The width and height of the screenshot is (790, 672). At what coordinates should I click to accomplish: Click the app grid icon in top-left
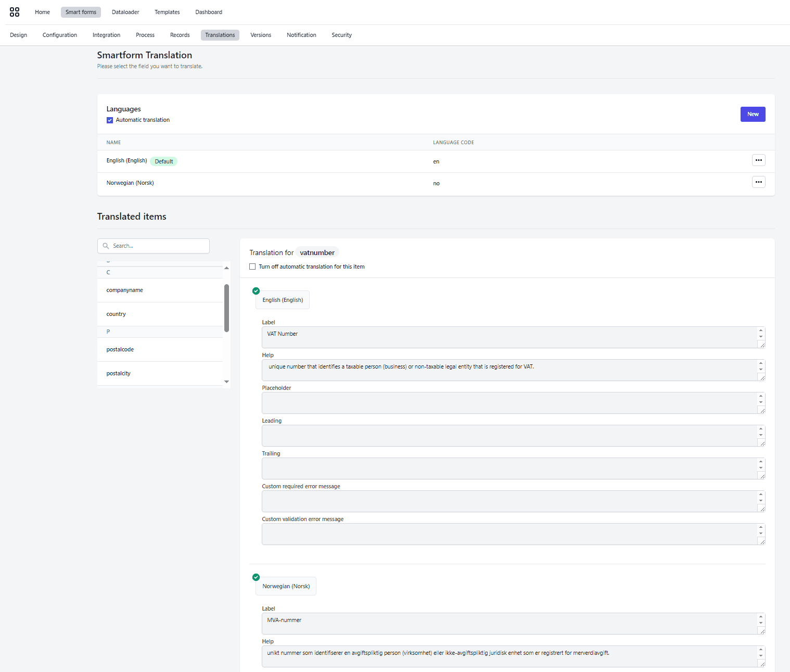[15, 12]
